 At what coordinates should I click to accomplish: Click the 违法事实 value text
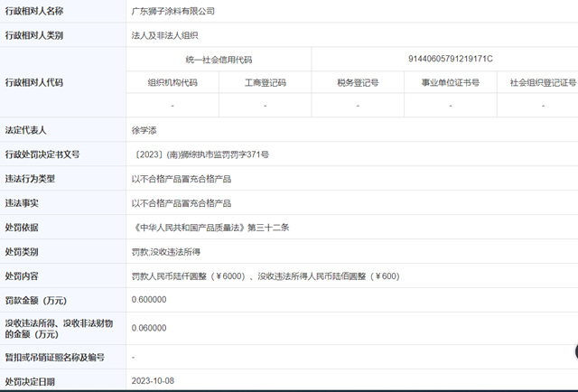(x=182, y=203)
